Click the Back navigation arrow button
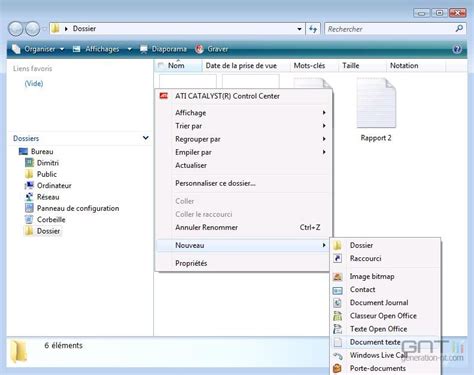Viewport: 474px width, 375px height. pos(16,29)
